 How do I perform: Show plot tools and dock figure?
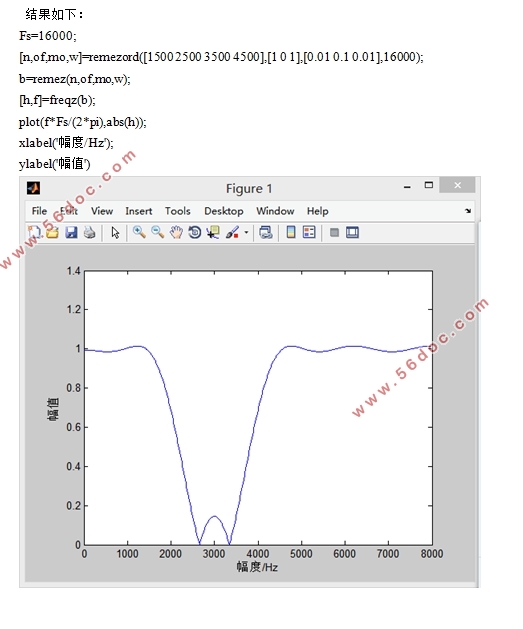[352, 232]
